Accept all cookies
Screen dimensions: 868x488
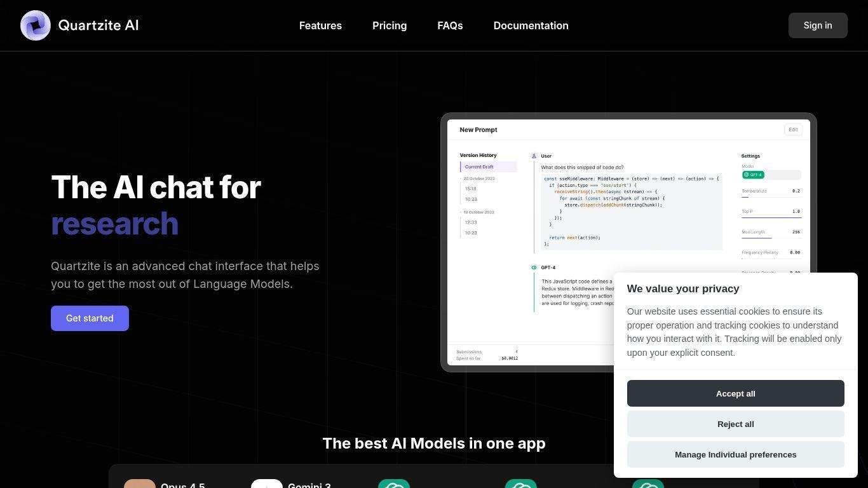coord(735,393)
